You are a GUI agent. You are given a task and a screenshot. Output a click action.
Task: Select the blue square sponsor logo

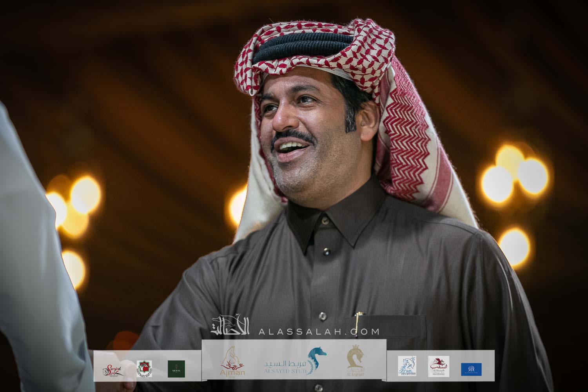click(x=471, y=369)
